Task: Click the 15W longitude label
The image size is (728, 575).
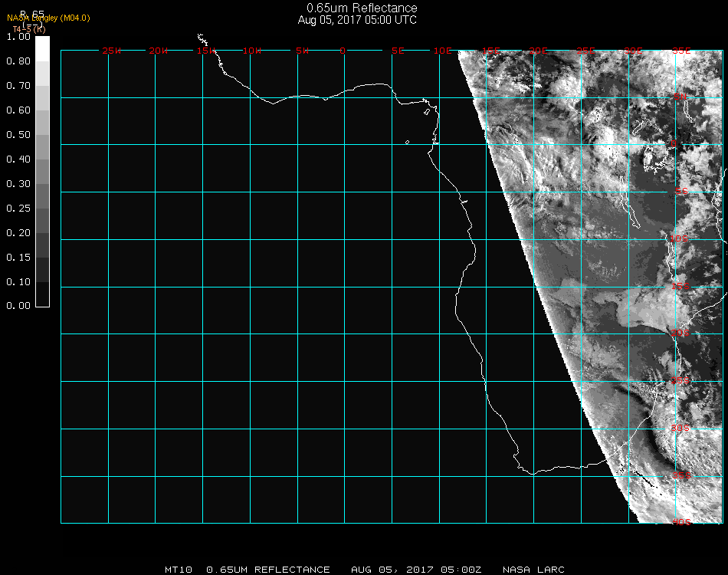Action: click(x=206, y=51)
